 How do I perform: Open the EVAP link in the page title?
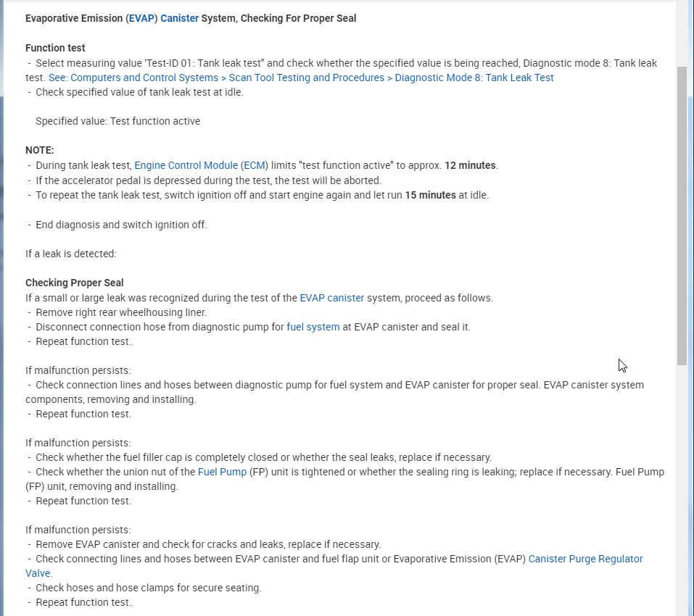click(143, 18)
